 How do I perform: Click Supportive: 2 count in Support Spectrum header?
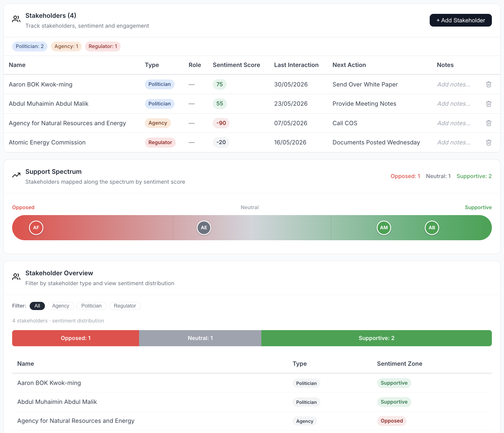(x=474, y=176)
